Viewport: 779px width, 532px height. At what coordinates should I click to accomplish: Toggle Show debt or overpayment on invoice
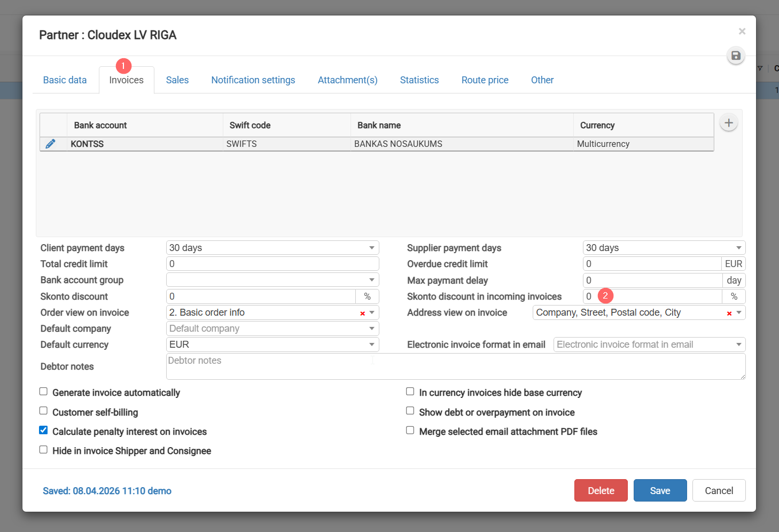point(410,411)
